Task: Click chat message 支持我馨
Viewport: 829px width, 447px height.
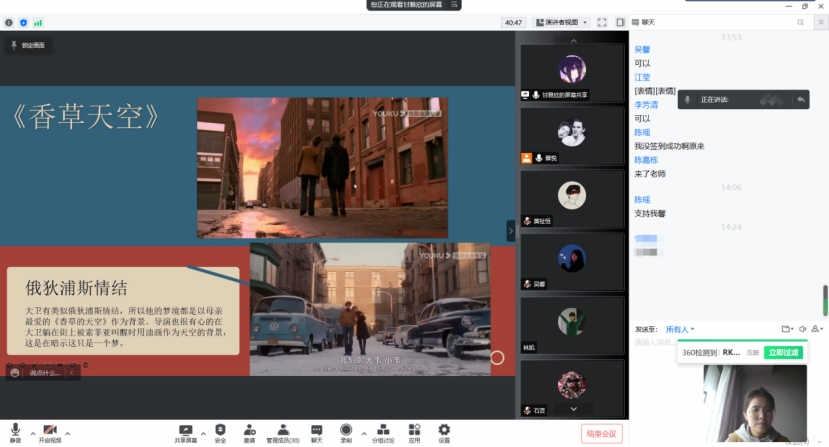Action: pyautogui.click(x=650, y=214)
